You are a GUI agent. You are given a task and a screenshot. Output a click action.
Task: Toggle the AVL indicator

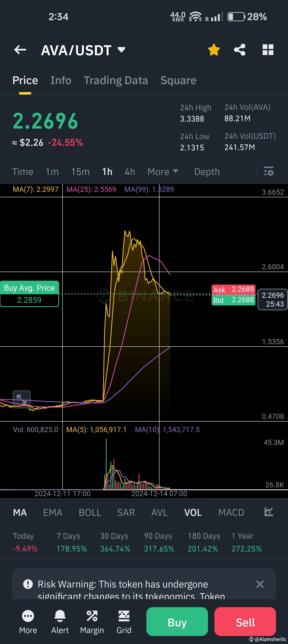[159, 512]
